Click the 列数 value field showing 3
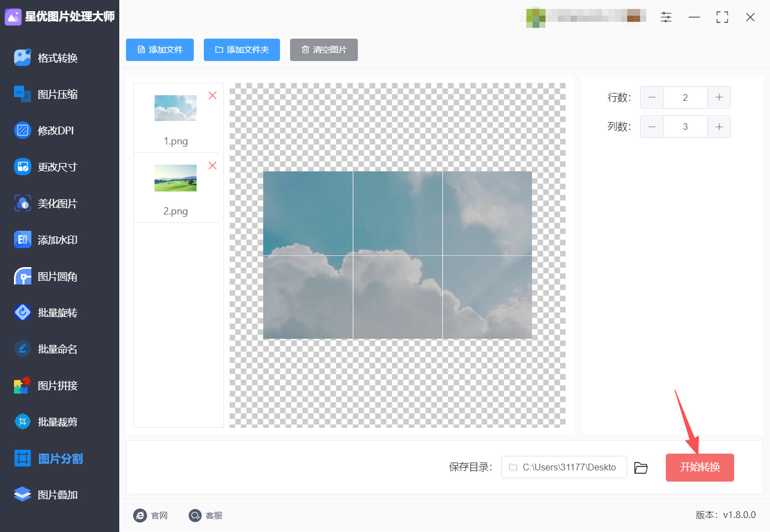 (x=685, y=127)
